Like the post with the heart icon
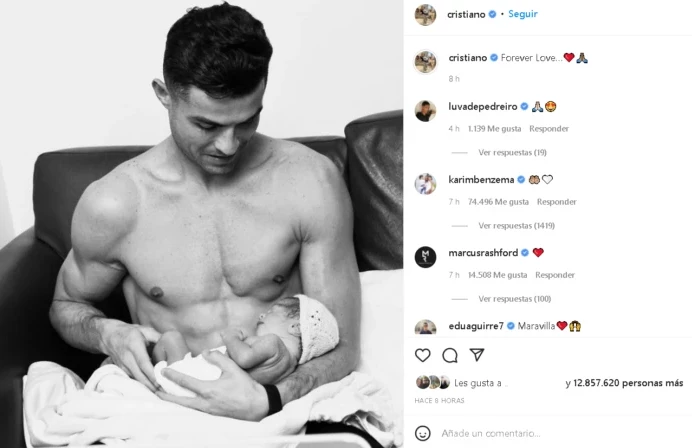The image size is (692, 448). click(422, 355)
